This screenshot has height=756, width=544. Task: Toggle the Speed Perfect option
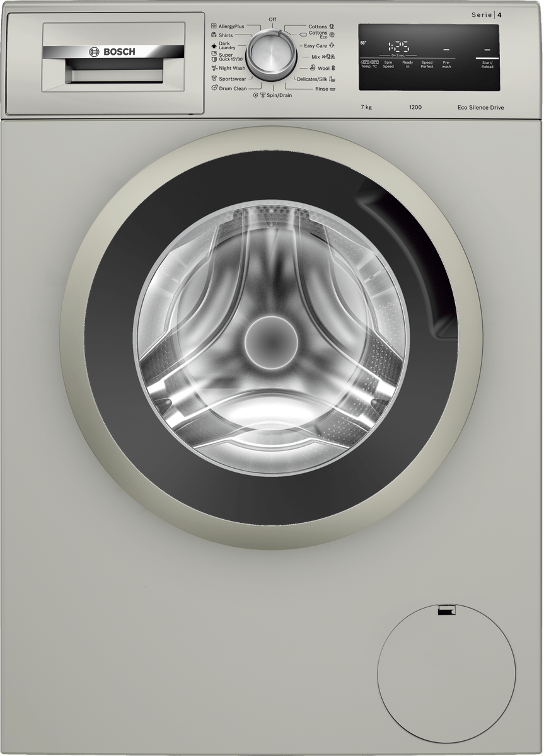(x=427, y=64)
